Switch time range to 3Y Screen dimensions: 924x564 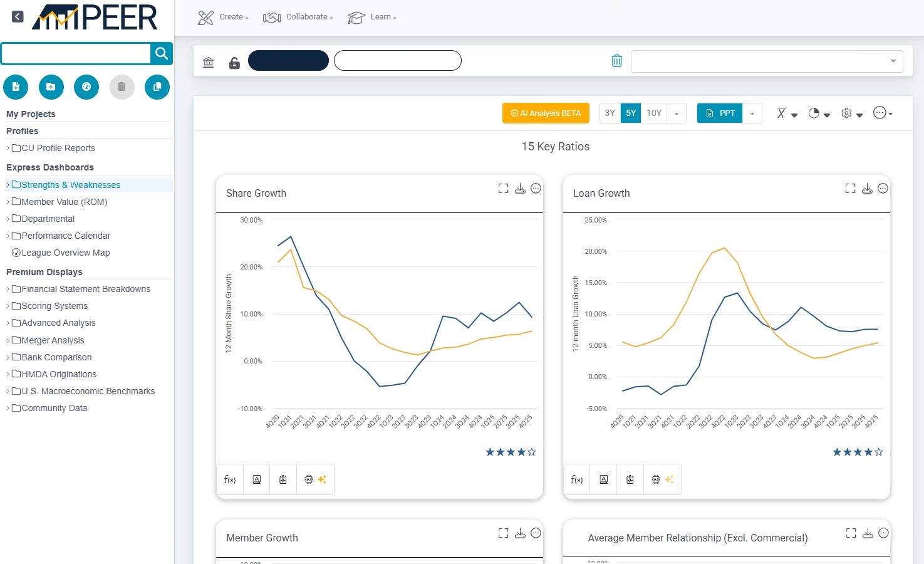(610, 113)
